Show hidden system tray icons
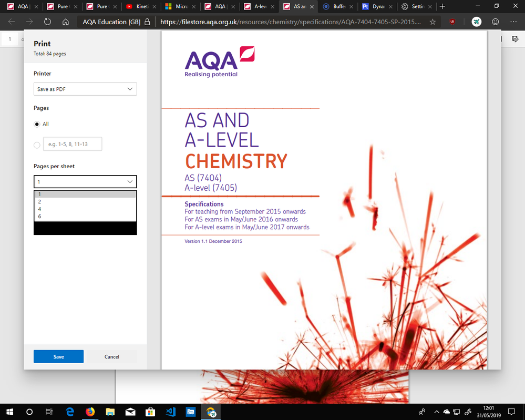The height and width of the screenshot is (420, 525). click(x=437, y=412)
